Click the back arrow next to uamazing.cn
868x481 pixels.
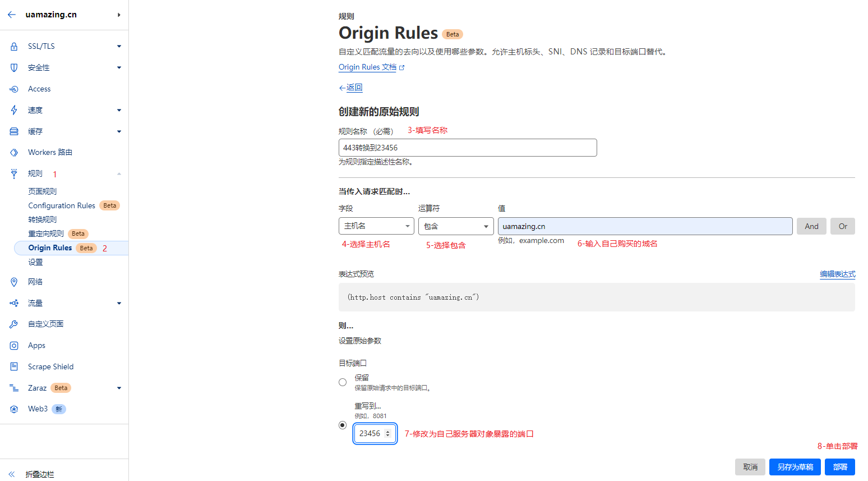(12, 15)
